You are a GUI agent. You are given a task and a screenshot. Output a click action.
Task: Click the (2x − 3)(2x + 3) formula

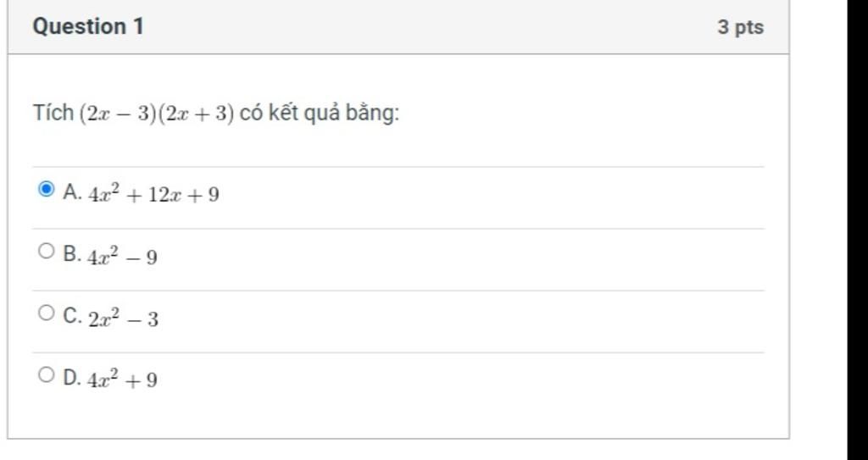(x=157, y=114)
